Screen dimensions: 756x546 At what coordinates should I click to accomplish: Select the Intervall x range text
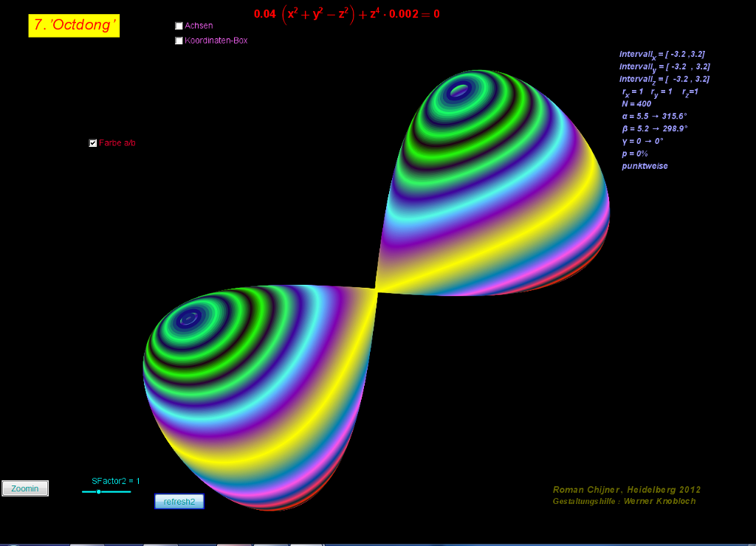coord(664,54)
